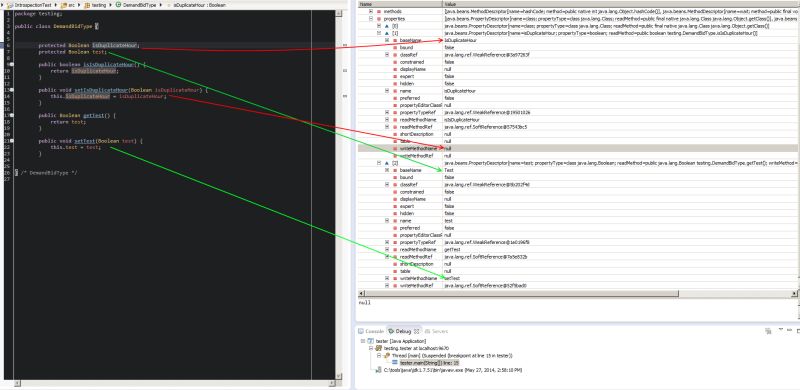Click the stack frame icon of tester.main
The width and height of the screenshot is (800, 390).
394,362
